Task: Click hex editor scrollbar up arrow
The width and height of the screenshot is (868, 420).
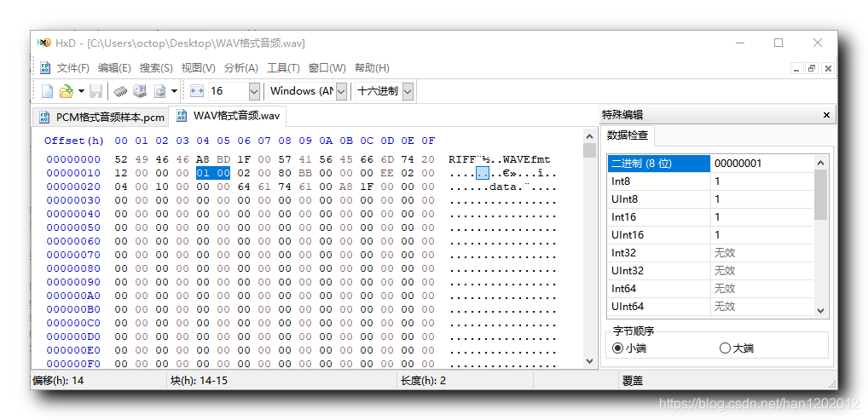Action: [x=589, y=136]
